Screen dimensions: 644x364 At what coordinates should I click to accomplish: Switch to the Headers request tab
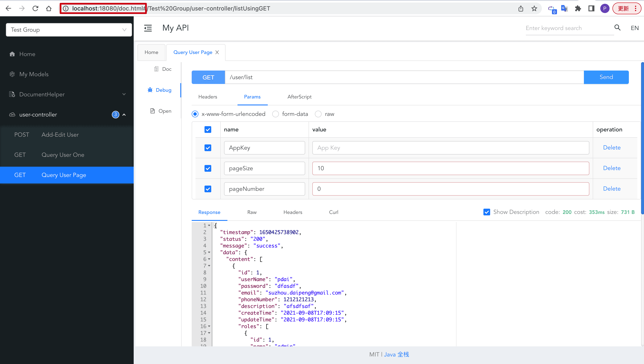[207, 97]
